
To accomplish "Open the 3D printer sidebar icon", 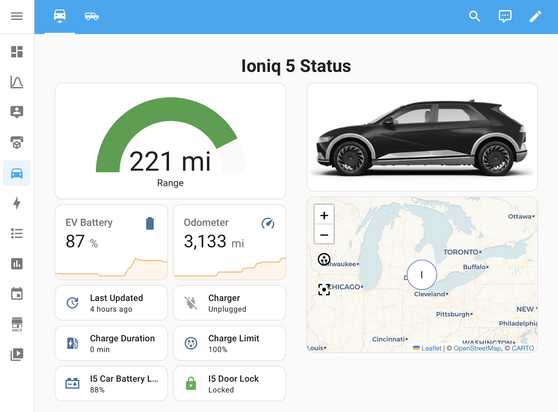I will pyautogui.click(x=17, y=142).
